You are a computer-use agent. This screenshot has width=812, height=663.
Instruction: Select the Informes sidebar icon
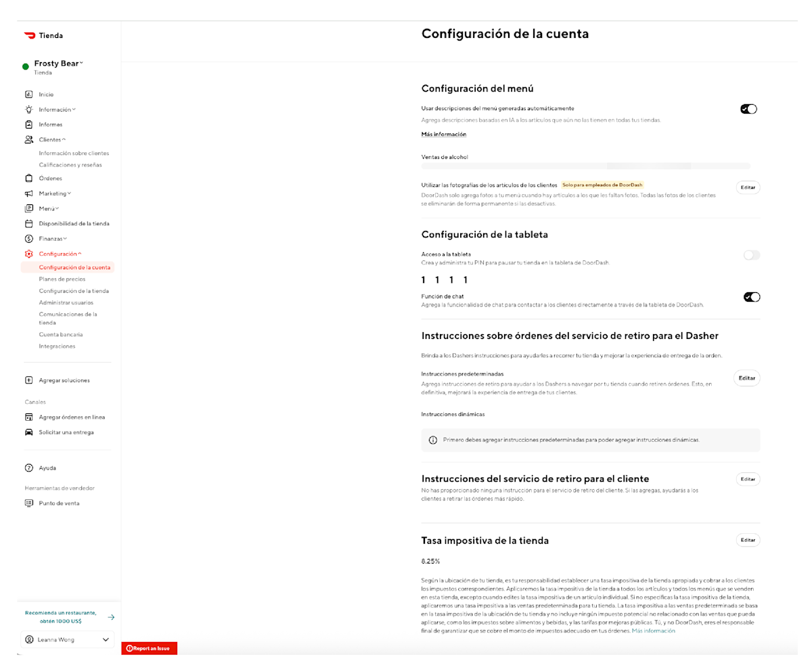(28, 124)
